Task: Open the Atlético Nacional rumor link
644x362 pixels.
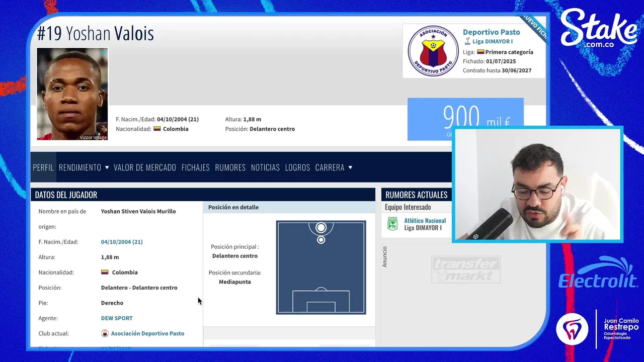Action: coord(425,221)
